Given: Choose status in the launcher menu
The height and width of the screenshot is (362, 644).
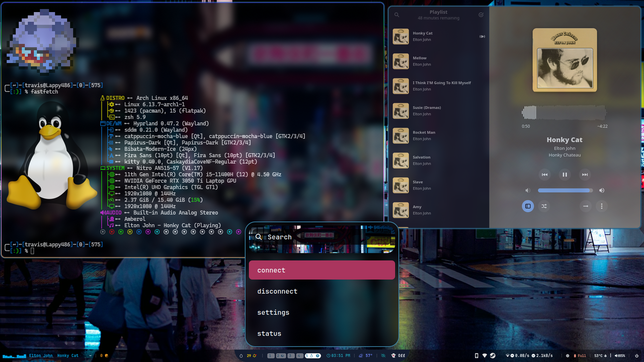Looking at the screenshot, I should point(322,333).
